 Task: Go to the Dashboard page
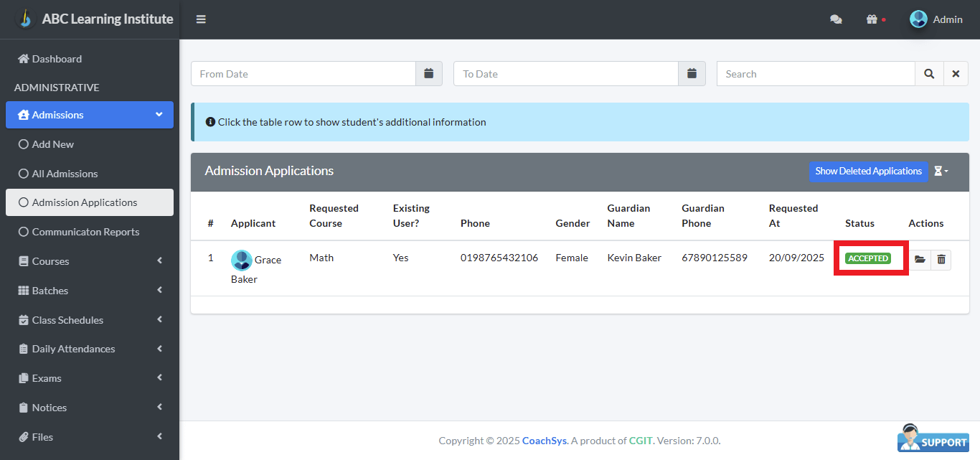57,59
